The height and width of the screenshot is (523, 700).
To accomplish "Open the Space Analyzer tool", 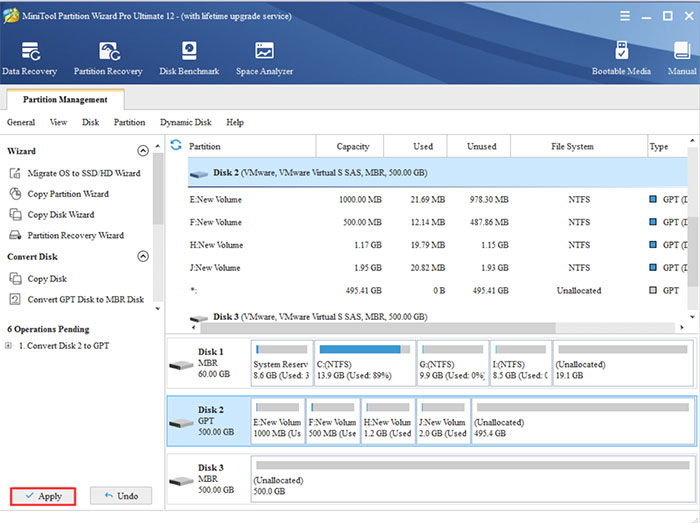I will pos(264,57).
